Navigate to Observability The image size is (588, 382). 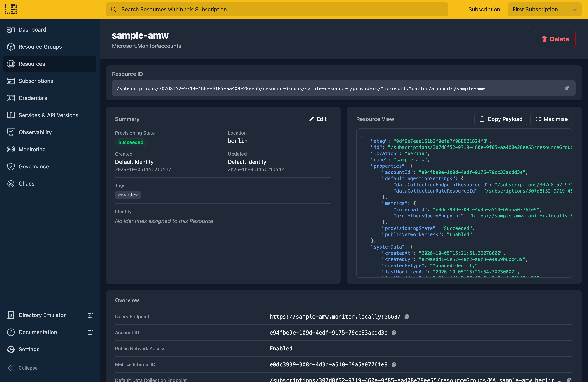pos(50,132)
